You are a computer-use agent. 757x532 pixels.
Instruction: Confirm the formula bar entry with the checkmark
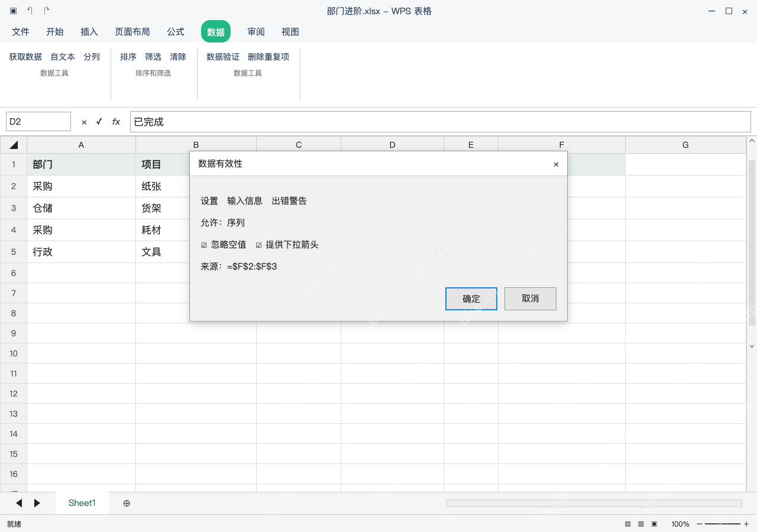[x=99, y=122]
